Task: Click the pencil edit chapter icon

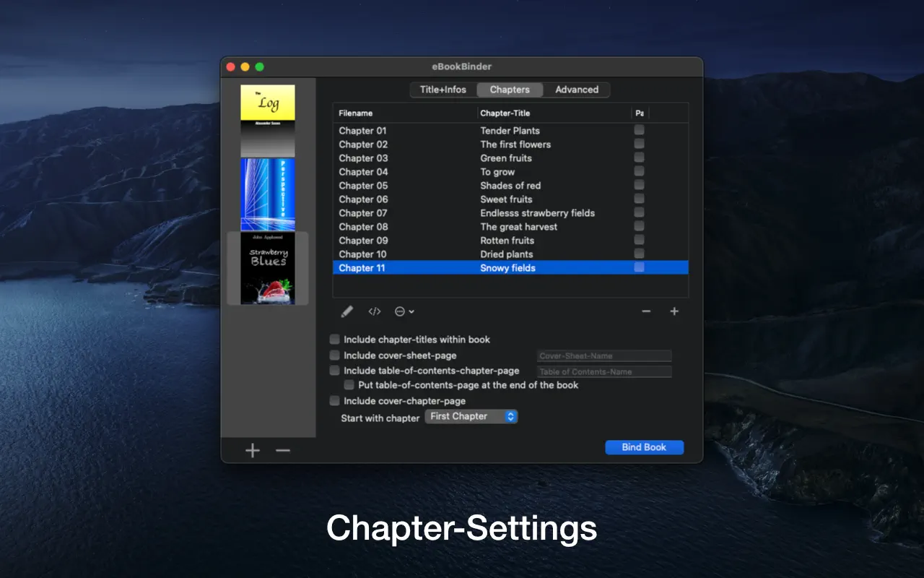Action: pyautogui.click(x=347, y=311)
